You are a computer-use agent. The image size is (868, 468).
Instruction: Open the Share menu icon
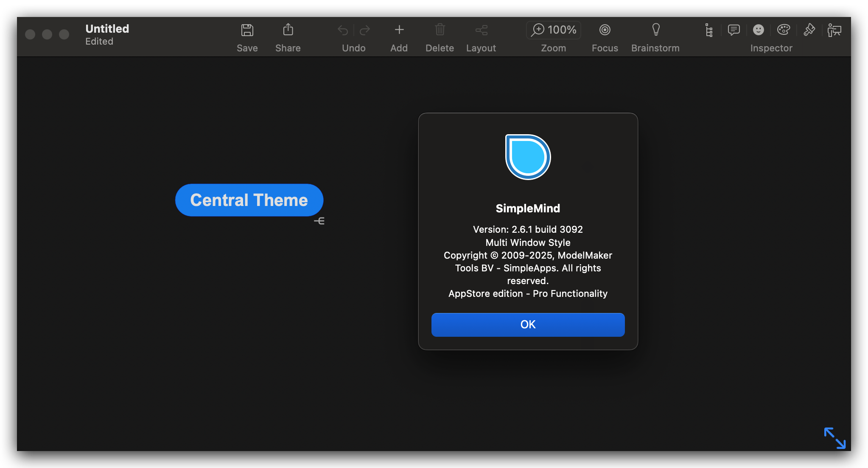click(288, 30)
